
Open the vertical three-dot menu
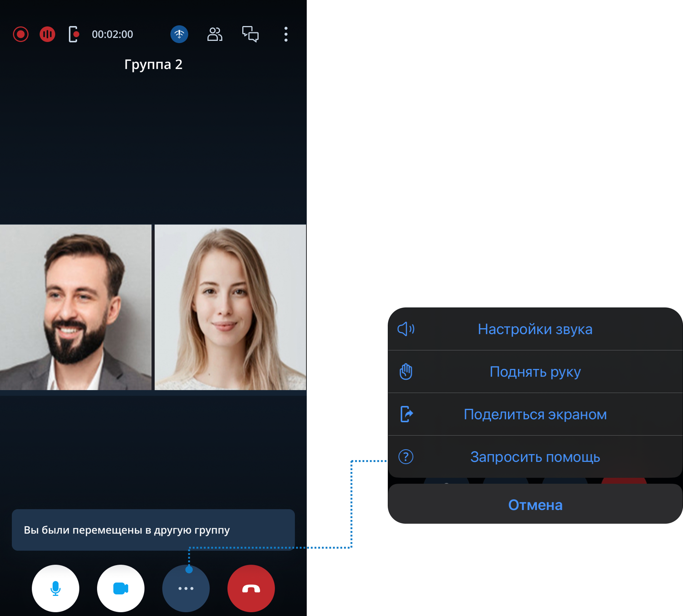pyautogui.click(x=286, y=34)
